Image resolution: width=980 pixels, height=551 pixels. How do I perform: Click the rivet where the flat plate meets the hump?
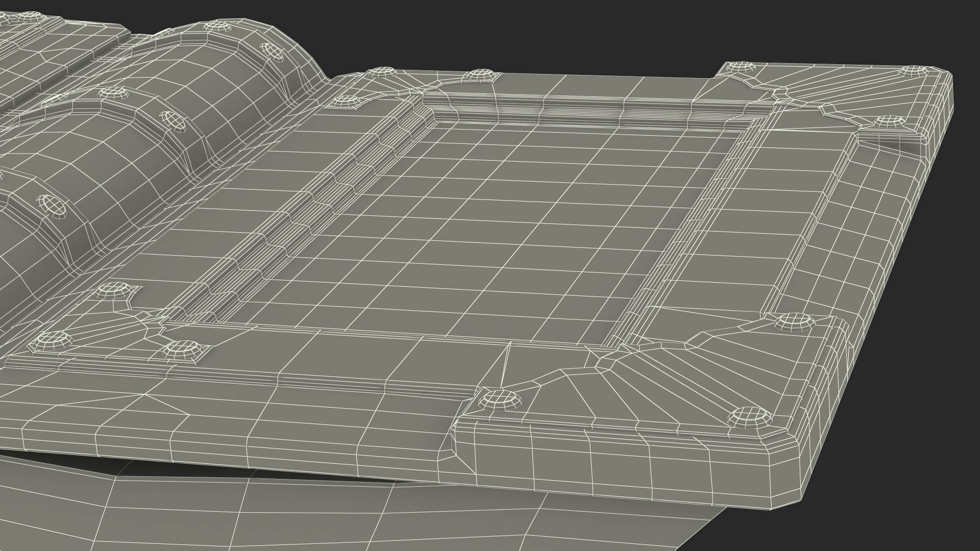point(346,101)
